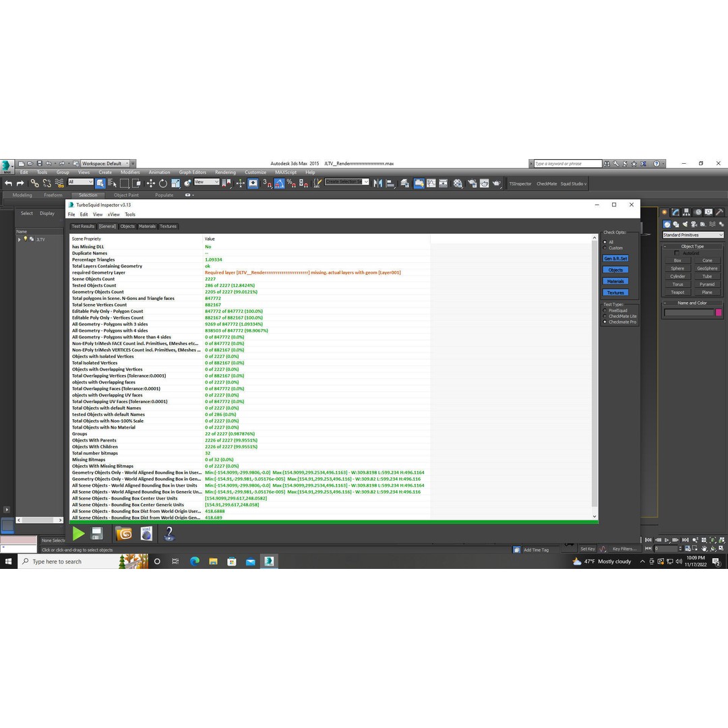The width and height of the screenshot is (728, 728).
Task: Click the Objects check option button
Action: 615,270
